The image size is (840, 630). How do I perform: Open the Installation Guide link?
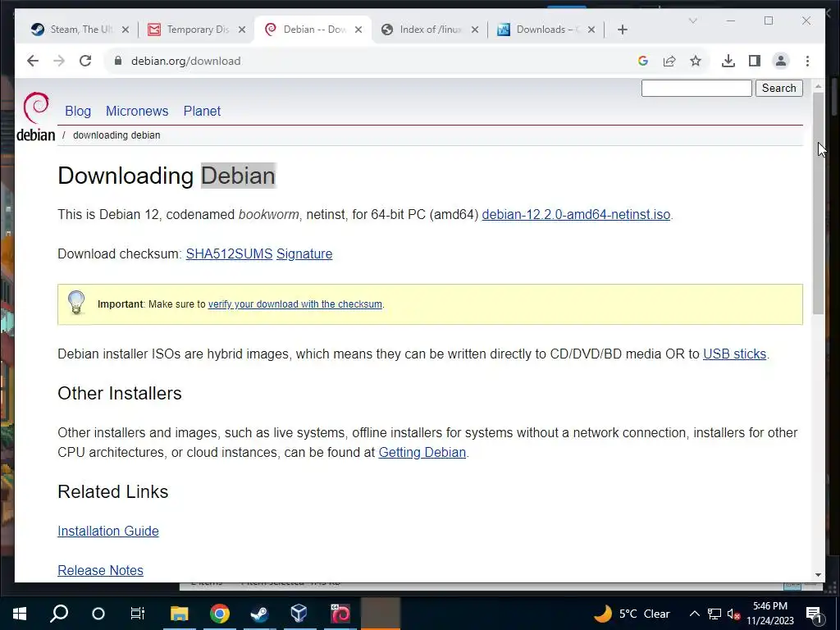pos(108,531)
